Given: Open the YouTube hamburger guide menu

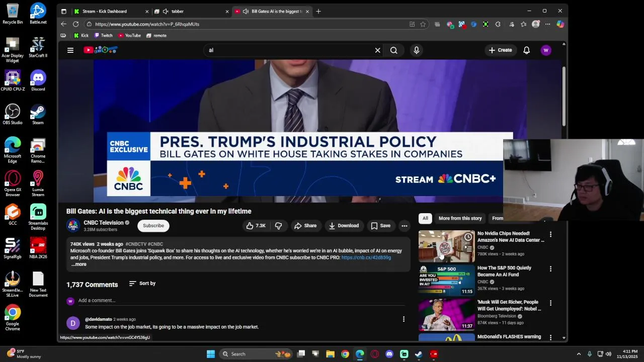Looking at the screenshot, I should click(x=70, y=50).
